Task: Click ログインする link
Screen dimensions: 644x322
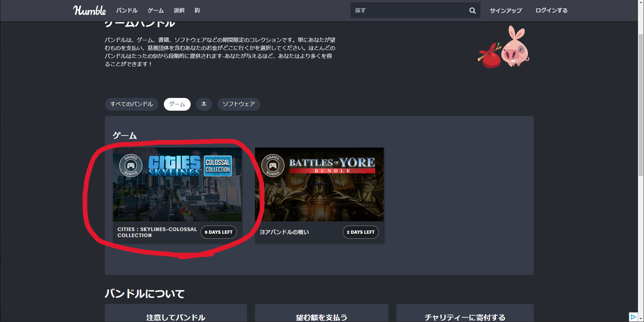Action: [x=552, y=10]
